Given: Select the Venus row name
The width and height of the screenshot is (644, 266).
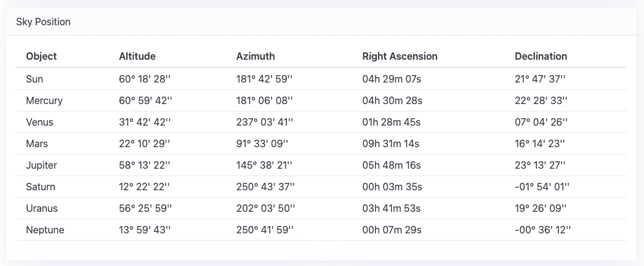Looking at the screenshot, I should pos(39,123).
